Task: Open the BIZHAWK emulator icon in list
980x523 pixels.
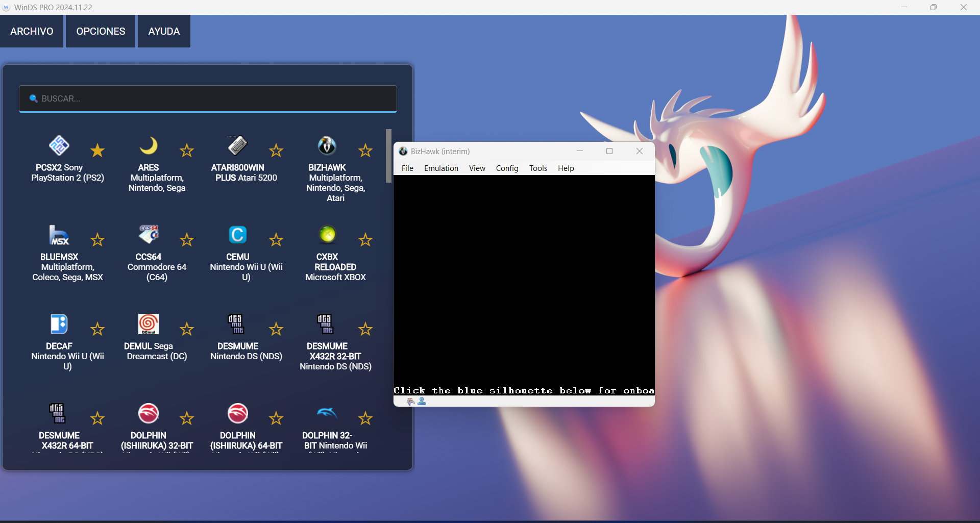Action: point(327,145)
